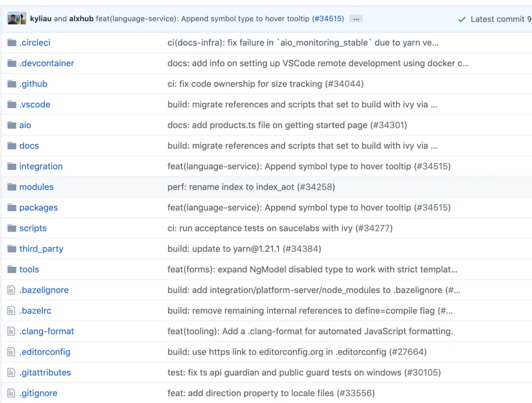Open the alxhub author profile link
The image size is (532, 403).
click(81, 19)
